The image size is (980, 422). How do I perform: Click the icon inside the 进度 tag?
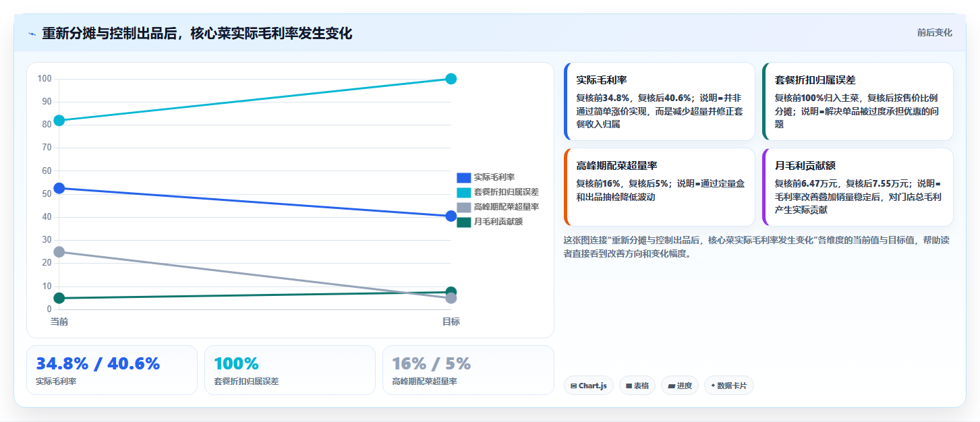[671, 386]
